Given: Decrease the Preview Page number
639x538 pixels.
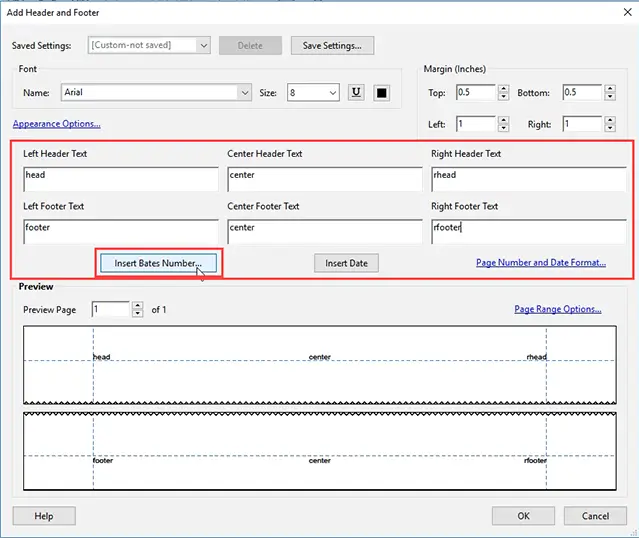Looking at the screenshot, I should click(x=138, y=313).
